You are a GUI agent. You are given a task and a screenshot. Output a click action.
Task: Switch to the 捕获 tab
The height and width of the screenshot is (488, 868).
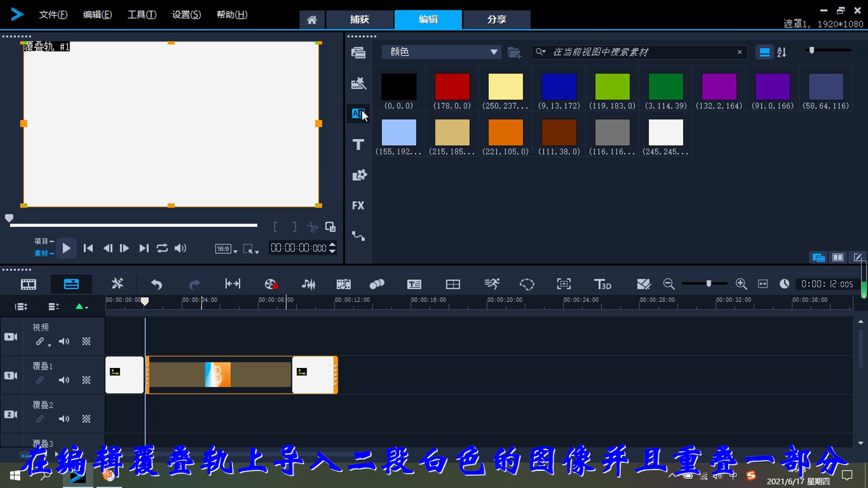click(x=359, y=19)
